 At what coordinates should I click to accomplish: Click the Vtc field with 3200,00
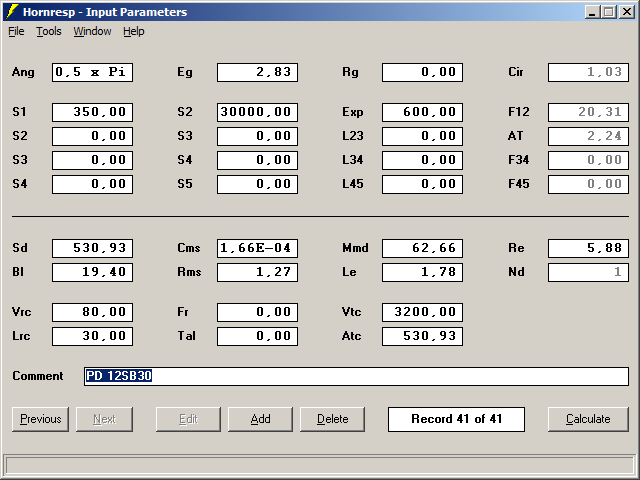422,312
